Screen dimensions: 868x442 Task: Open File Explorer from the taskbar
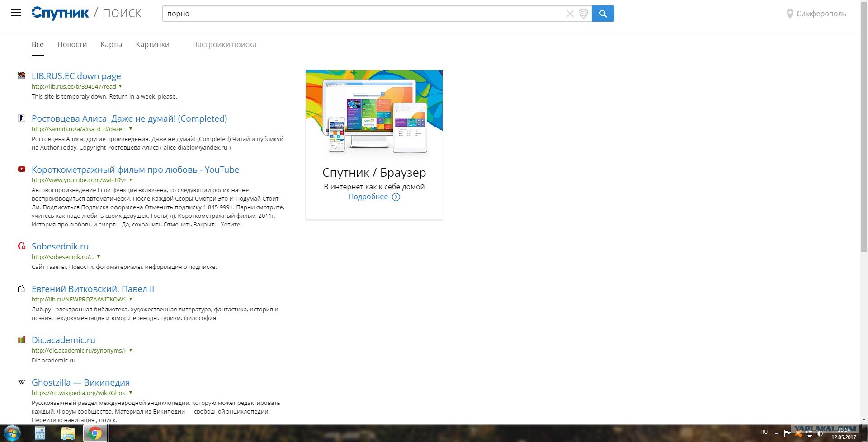pyautogui.click(x=68, y=433)
